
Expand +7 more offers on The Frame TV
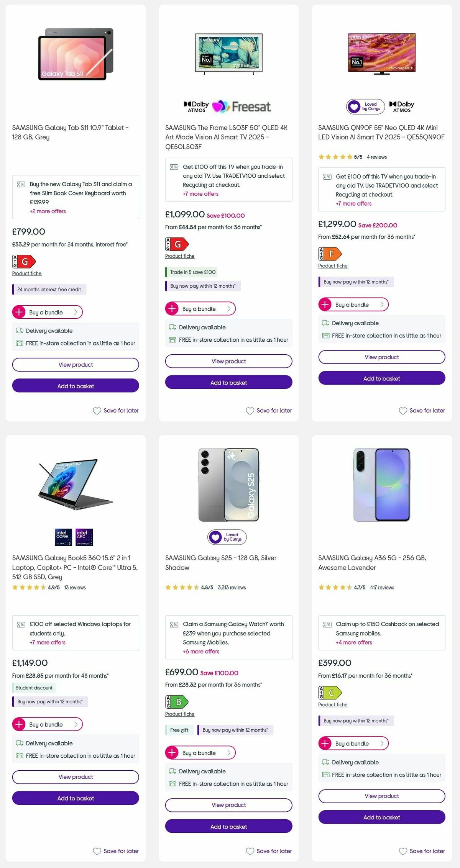point(200,194)
